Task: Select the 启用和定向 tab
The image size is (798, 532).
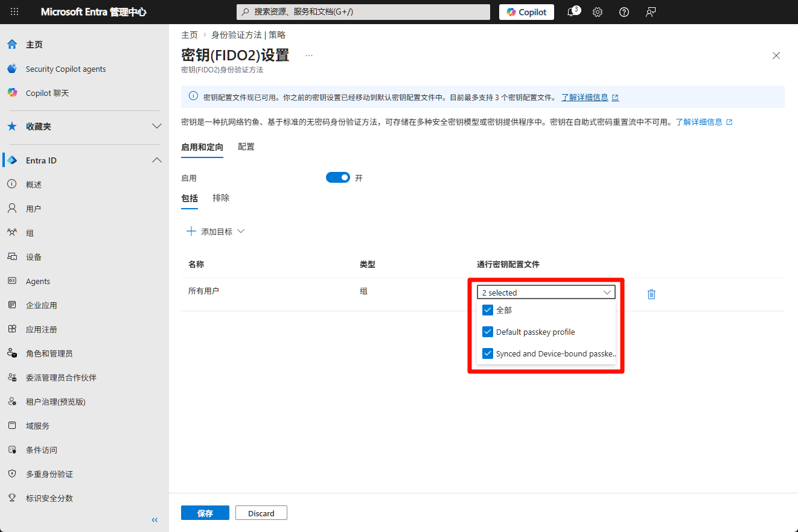Action: point(202,147)
